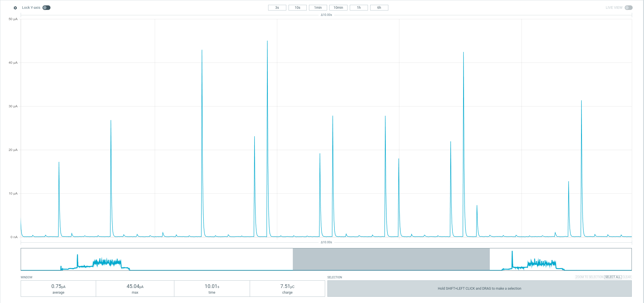Click the top Δ10.00s label
644x303 pixels.
point(326,15)
